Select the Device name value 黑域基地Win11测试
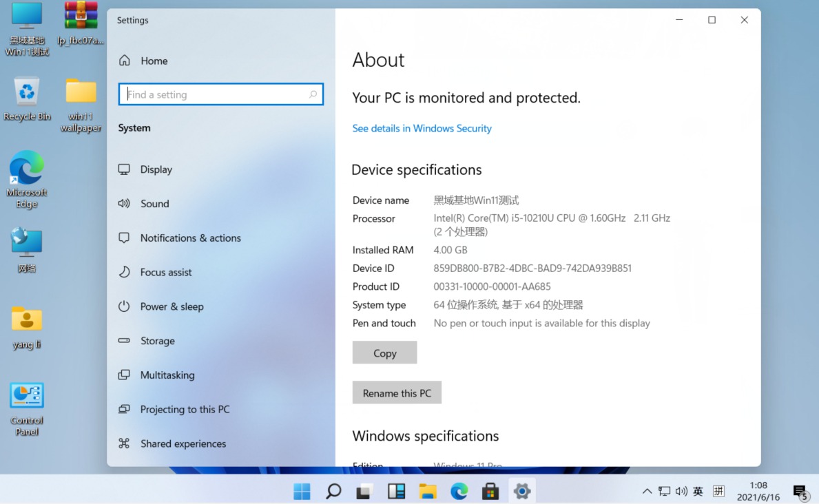This screenshot has width=819, height=504. (x=476, y=200)
